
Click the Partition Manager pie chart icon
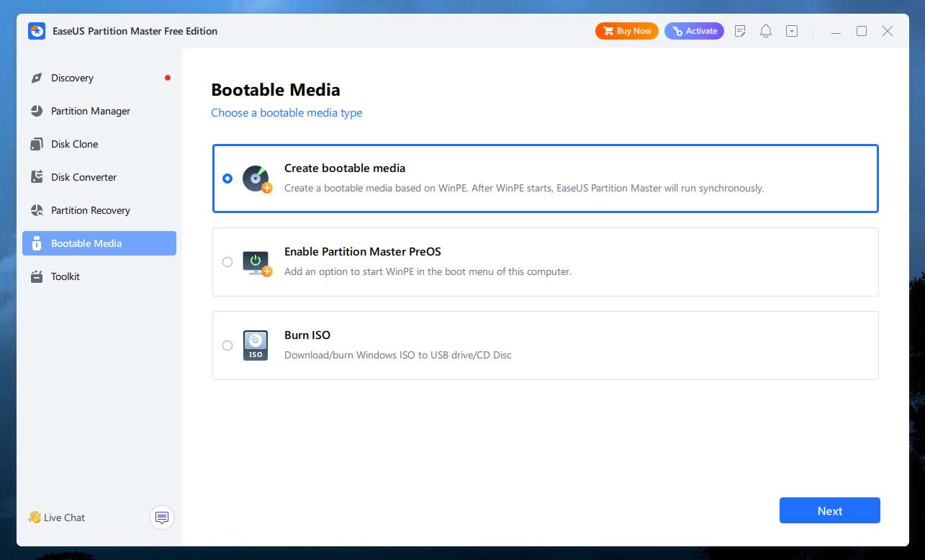coord(37,111)
